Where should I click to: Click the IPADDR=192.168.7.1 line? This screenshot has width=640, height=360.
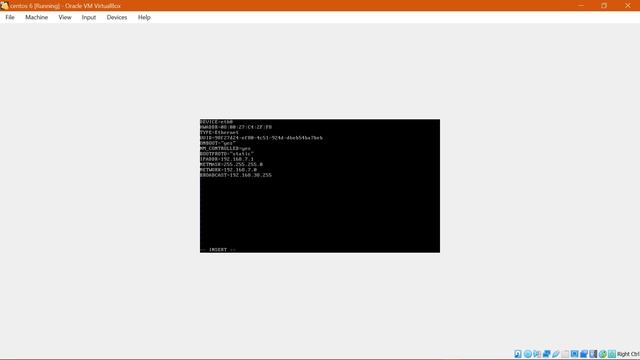pos(227,159)
